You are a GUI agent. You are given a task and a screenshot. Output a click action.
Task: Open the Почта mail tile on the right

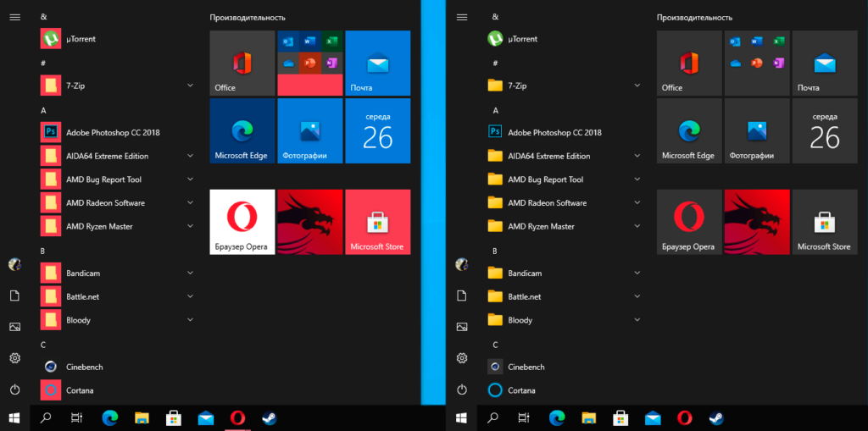(x=825, y=63)
